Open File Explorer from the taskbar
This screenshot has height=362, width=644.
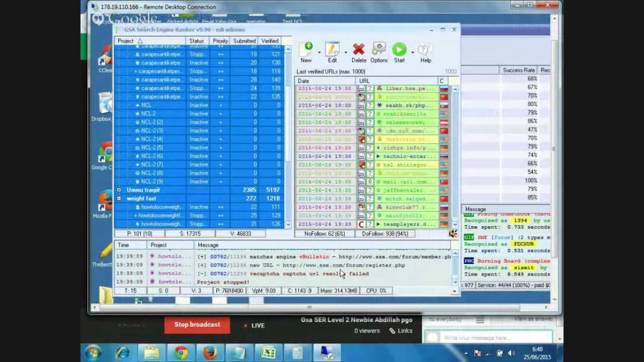[x=152, y=353]
